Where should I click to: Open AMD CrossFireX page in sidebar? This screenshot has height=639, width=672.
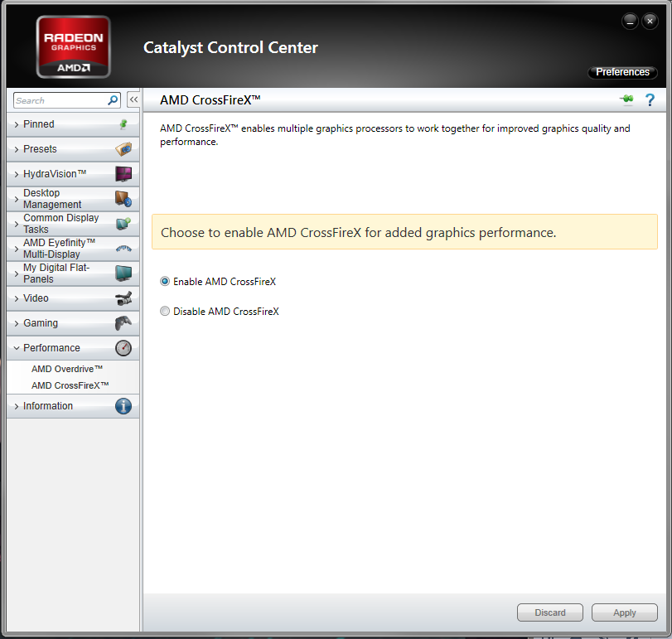70,385
